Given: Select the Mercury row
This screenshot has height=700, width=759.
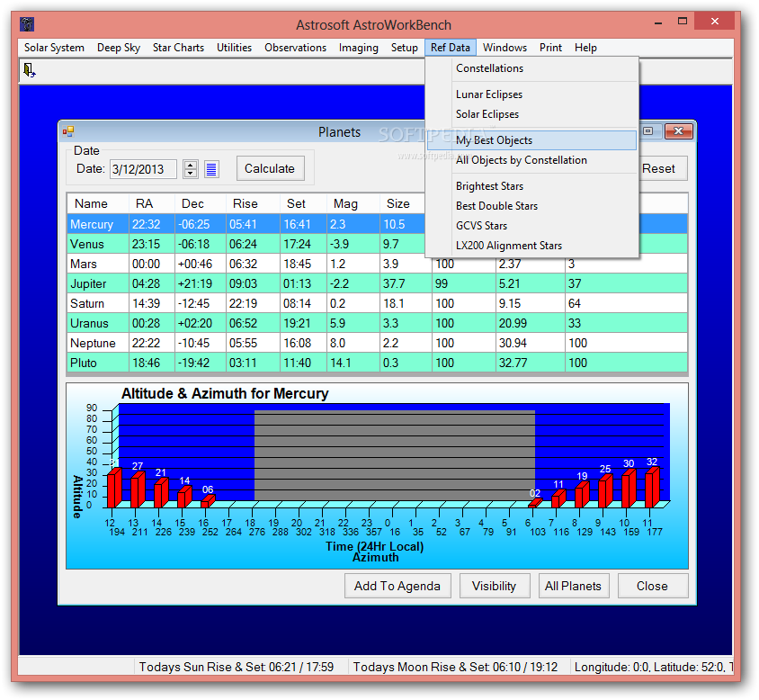Looking at the screenshot, I should pos(377,224).
